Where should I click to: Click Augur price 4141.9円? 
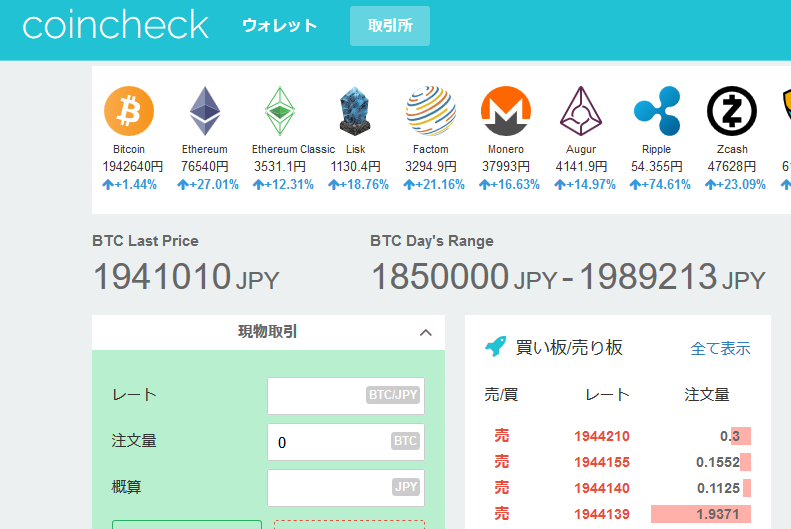tap(581, 166)
